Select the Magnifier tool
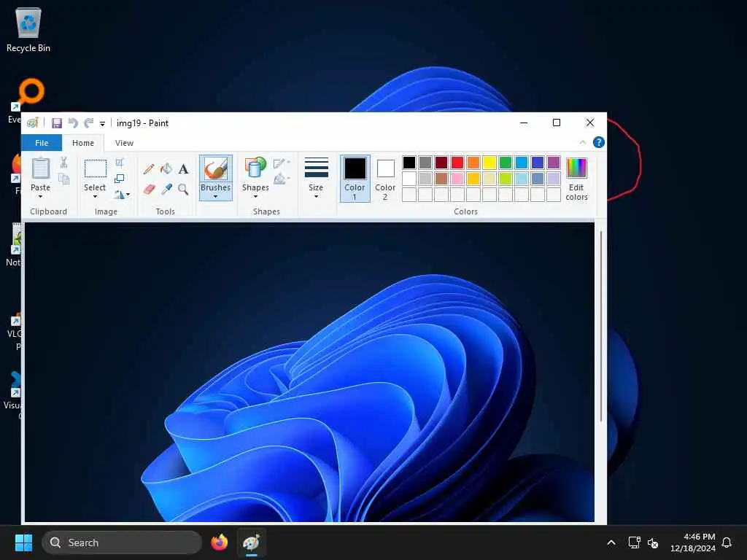747x560 pixels. [183, 189]
